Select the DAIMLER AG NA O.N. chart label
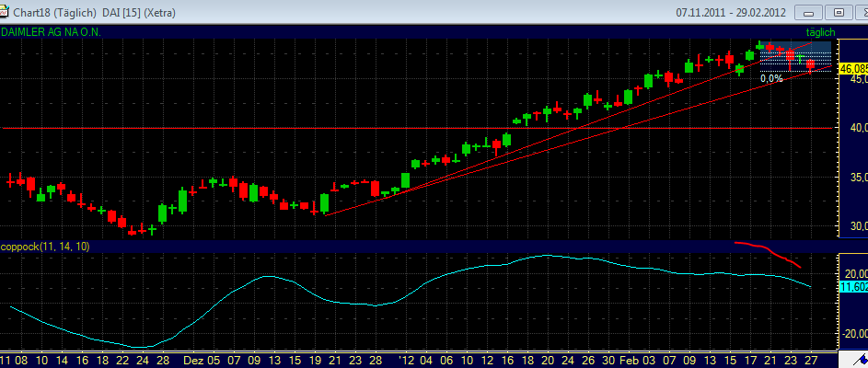This screenshot has width=868, height=368. pos(51,32)
